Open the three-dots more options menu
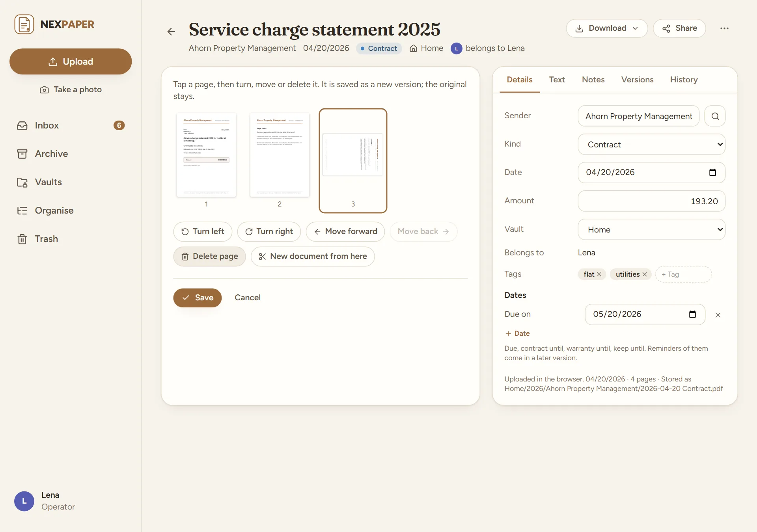The width and height of the screenshot is (757, 532). click(x=724, y=28)
